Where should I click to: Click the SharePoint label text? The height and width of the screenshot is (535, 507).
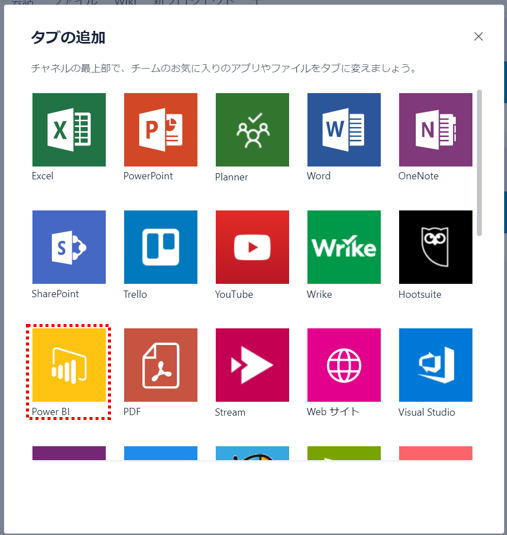(x=55, y=294)
